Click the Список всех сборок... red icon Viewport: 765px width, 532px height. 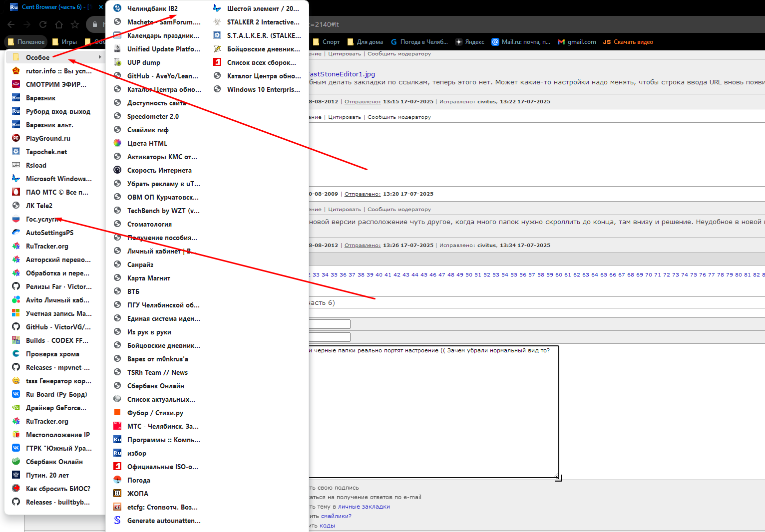pyautogui.click(x=217, y=62)
